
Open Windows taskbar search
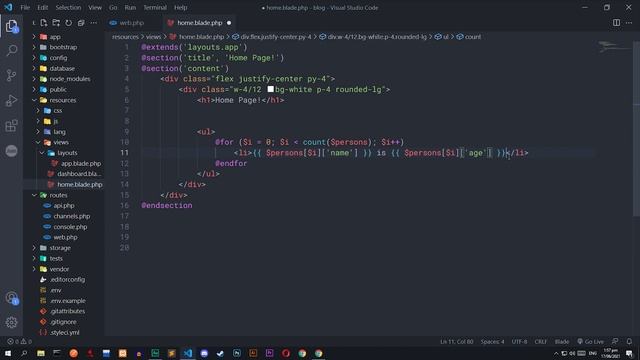[24, 353]
